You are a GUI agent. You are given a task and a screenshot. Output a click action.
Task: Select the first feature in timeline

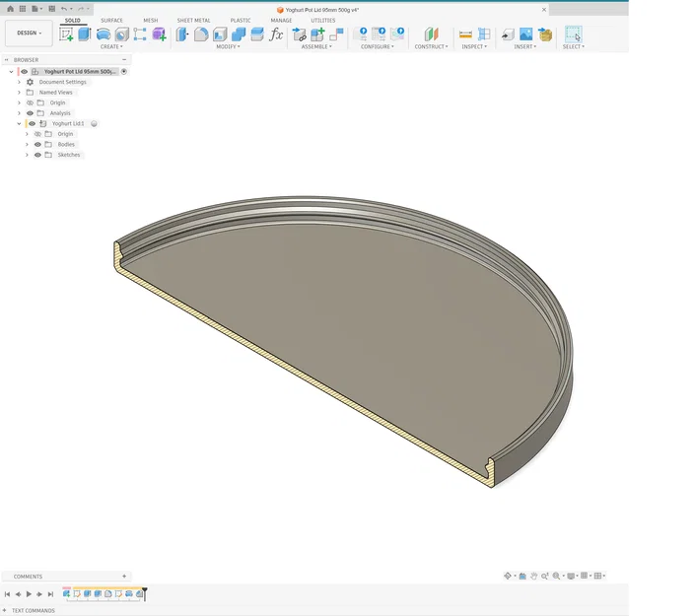[66, 594]
